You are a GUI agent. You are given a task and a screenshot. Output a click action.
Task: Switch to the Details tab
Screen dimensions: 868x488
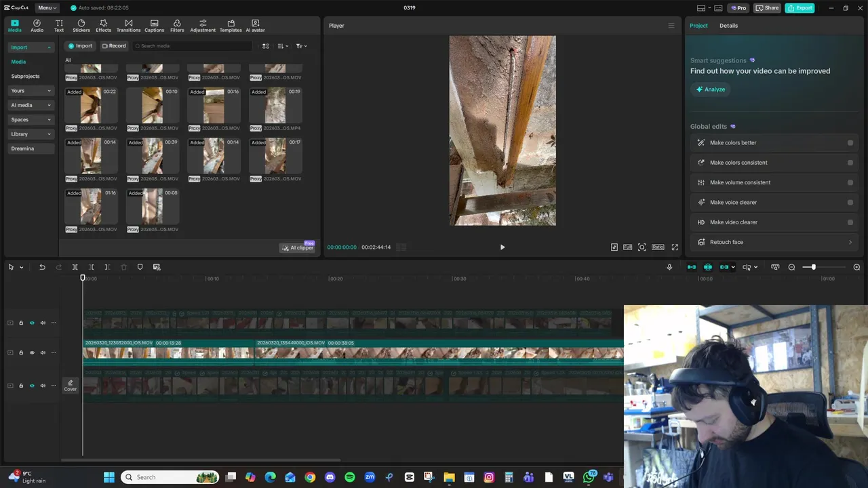(x=728, y=26)
